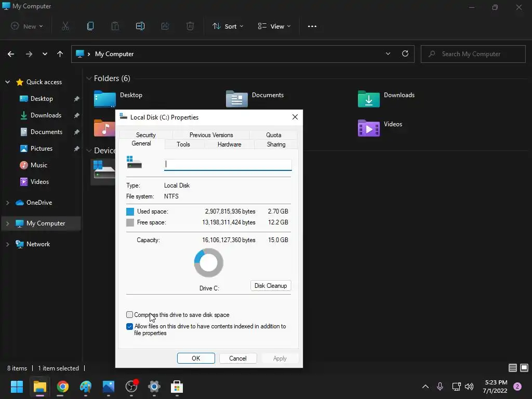The image size is (532, 399).
Task: Click the Apply button
Action: (280, 358)
